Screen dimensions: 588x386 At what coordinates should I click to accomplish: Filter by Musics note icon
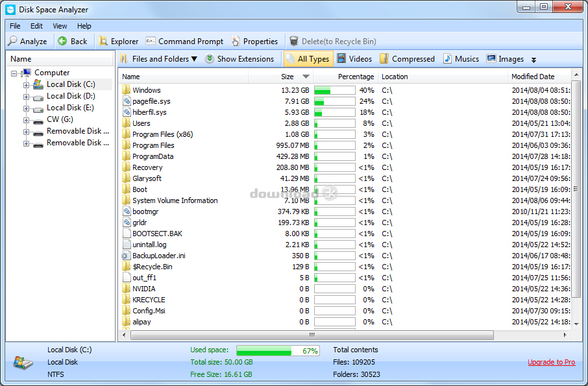coord(447,58)
